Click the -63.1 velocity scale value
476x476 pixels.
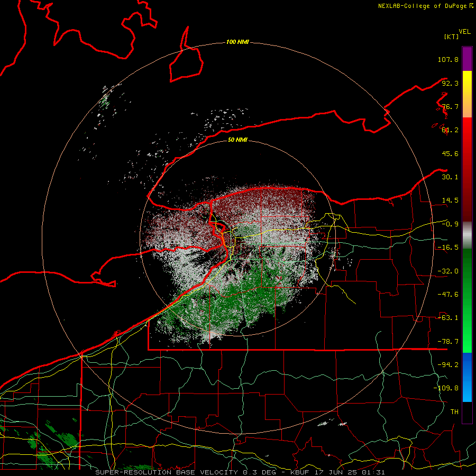click(448, 318)
